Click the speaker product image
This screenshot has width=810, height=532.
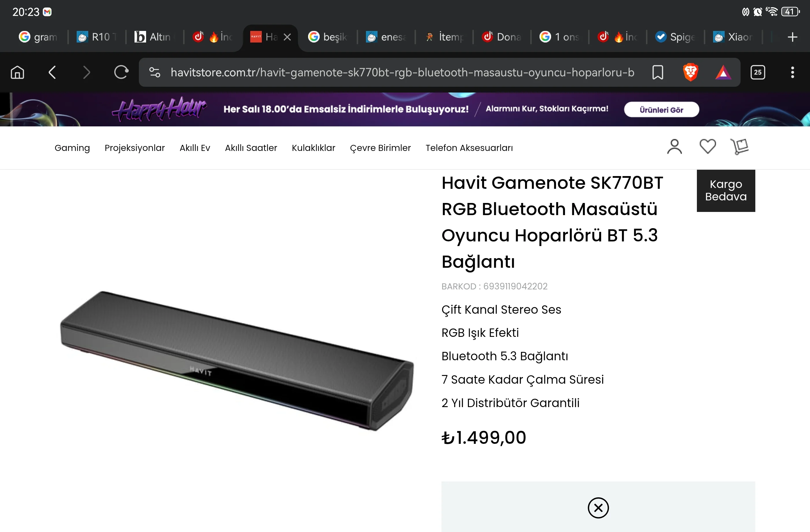click(x=237, y=361)
